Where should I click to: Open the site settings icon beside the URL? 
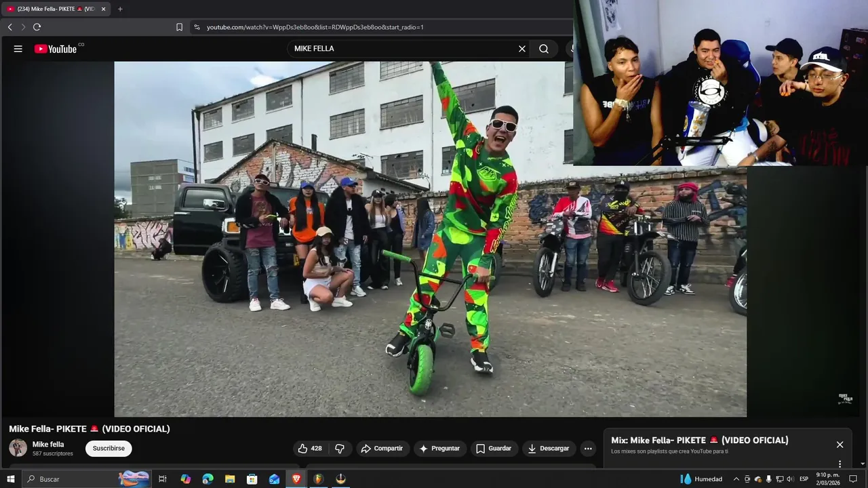(x=197, y=27)
